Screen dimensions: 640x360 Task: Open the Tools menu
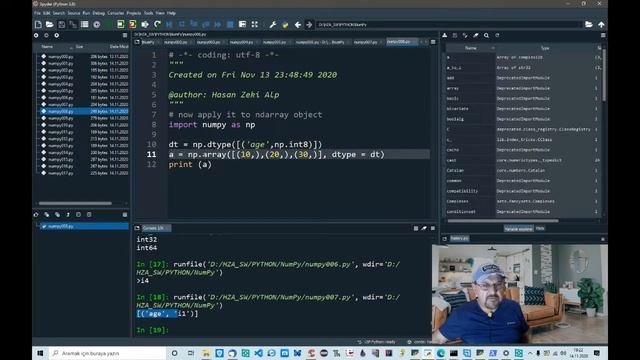[149, 13]
